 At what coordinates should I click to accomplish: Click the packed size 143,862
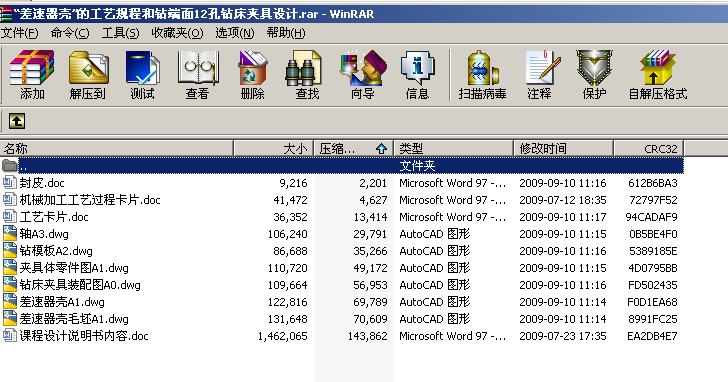coord(367,336)
